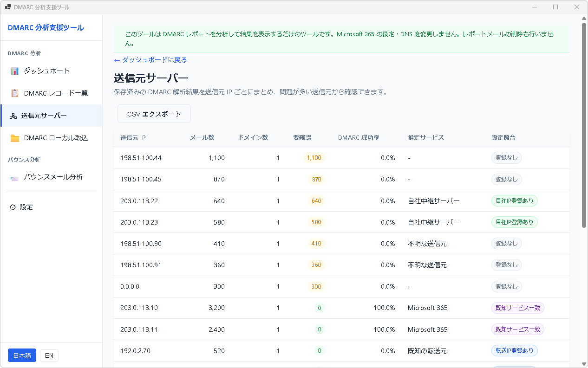Open DMARC レコード一覧 page
Image resolution: width=588 pixels, height=368 pixels.
tap(51, 93)
